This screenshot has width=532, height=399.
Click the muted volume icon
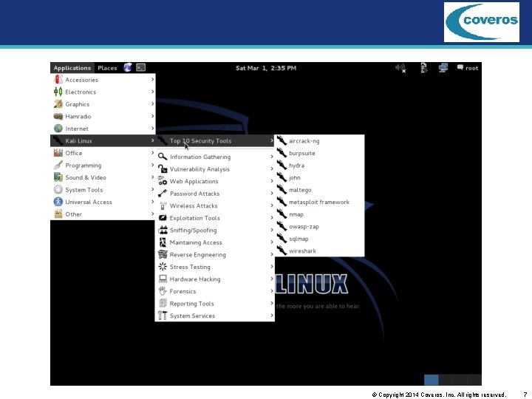(400, 68)
